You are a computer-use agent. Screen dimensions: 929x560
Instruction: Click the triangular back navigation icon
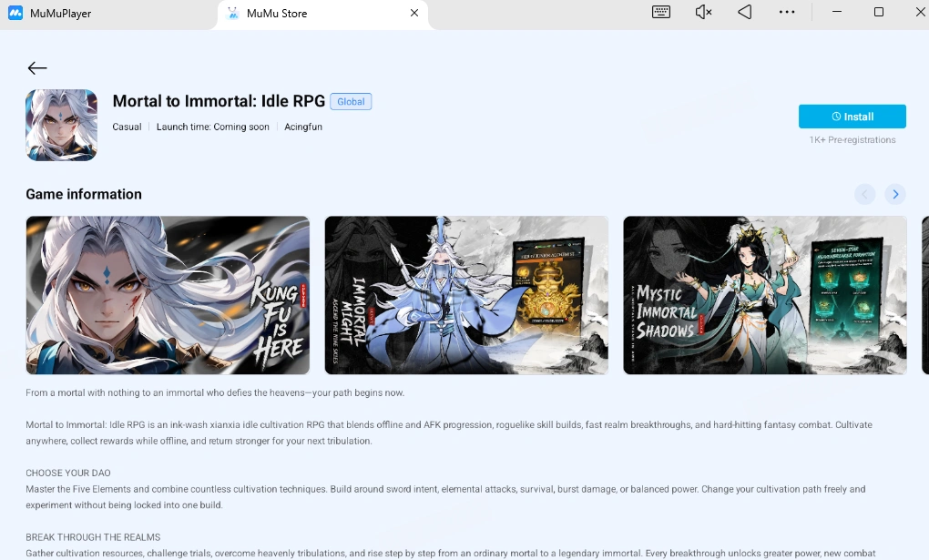pos(745,12)
